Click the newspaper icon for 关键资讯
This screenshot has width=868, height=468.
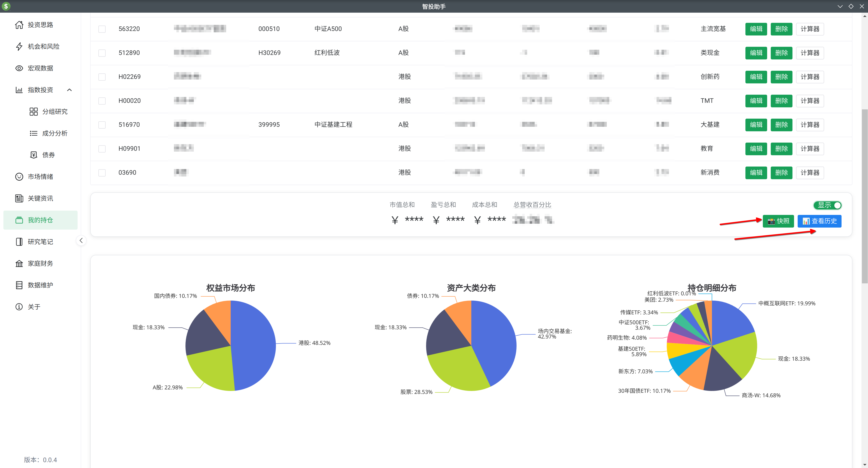[19, 198]
